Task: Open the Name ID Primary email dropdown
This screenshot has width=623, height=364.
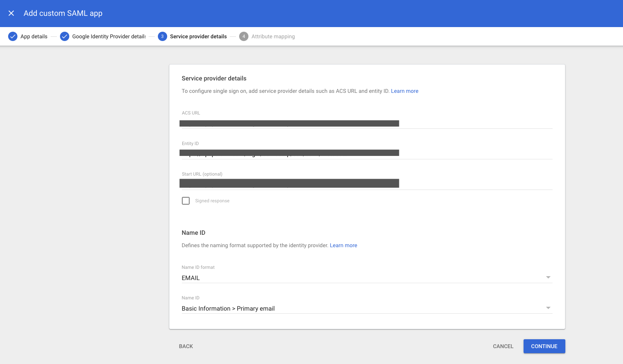Action: 367,308
